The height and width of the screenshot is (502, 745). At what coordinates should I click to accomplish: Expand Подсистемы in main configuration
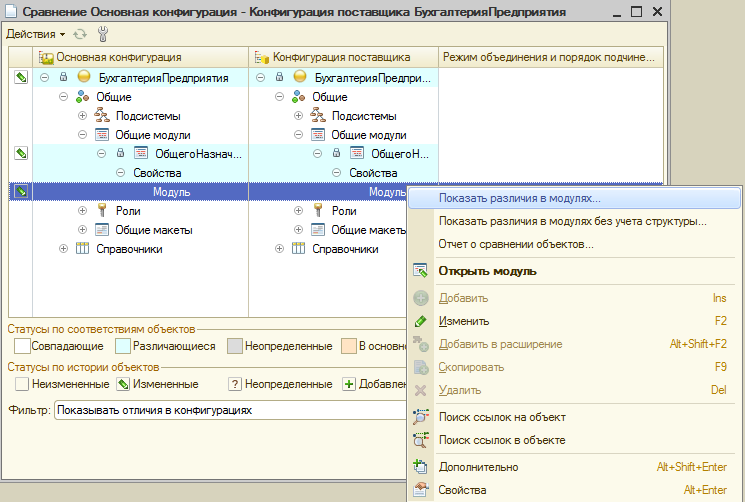pyautogui.click(x=82, y=115)
